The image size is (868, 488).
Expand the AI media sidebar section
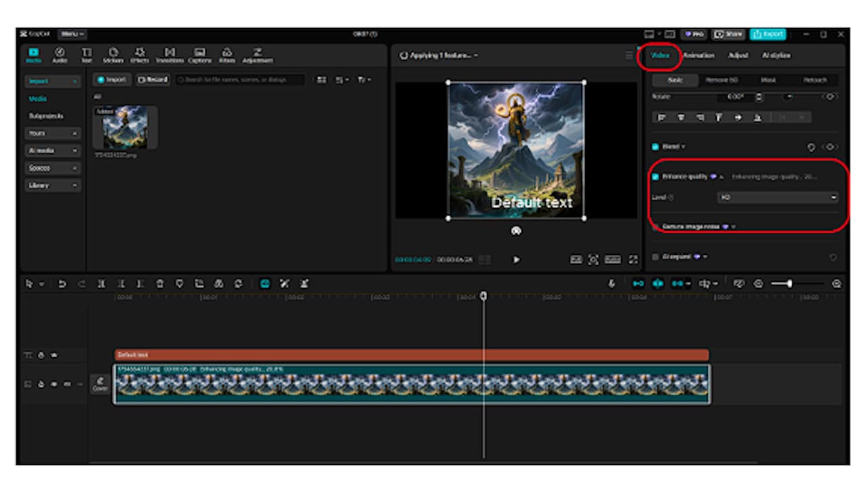pos(53,150)
